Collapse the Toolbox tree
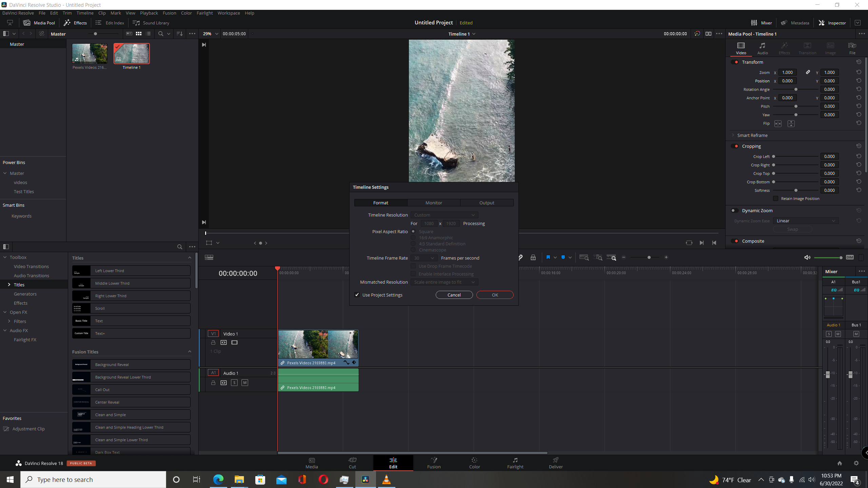The image size is (868, 488). (5, 257)
